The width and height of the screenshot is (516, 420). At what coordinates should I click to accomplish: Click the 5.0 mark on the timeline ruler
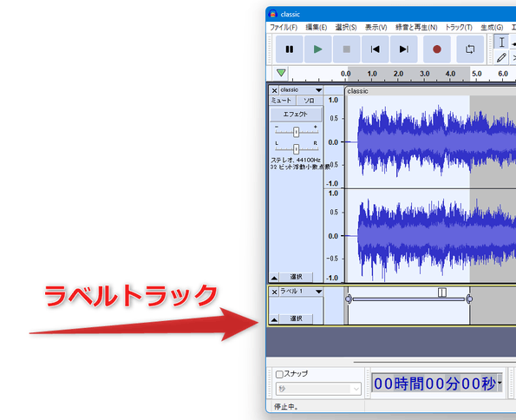[476, 74]
